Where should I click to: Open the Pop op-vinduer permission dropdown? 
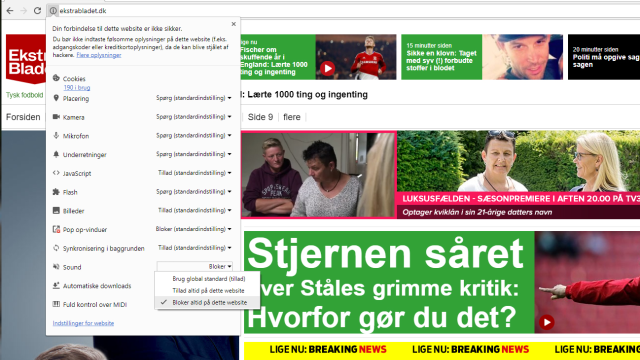193,229
